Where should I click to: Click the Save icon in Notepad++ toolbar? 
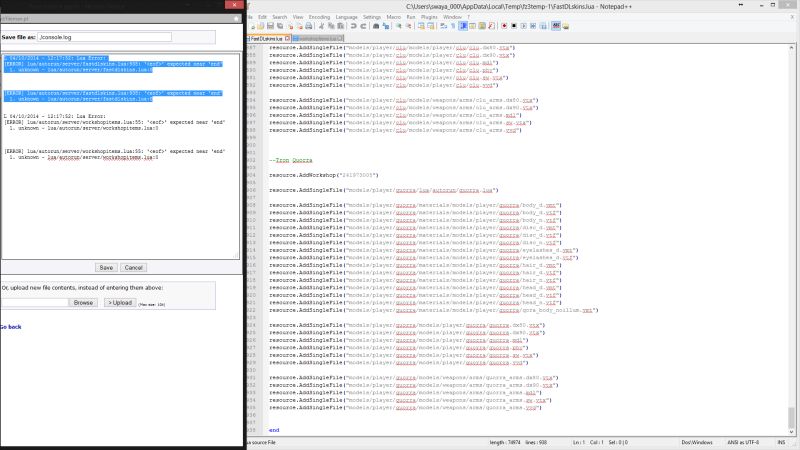click(x=270, y=26)
